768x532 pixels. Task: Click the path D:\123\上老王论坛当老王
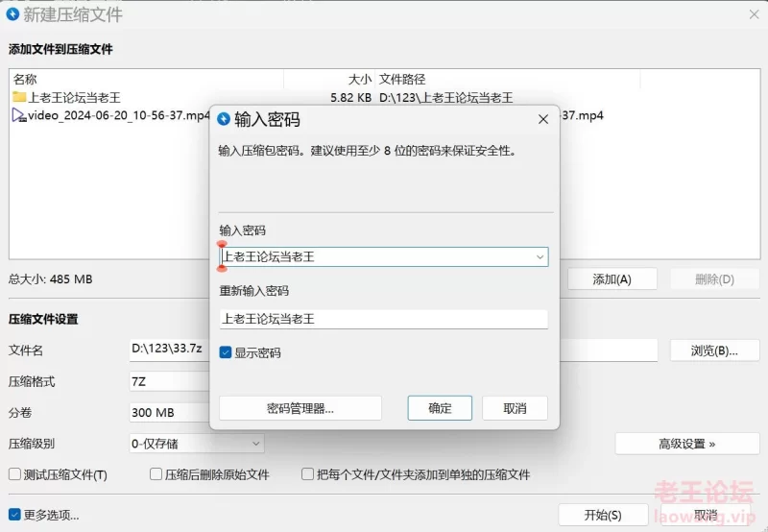(445, 98)
